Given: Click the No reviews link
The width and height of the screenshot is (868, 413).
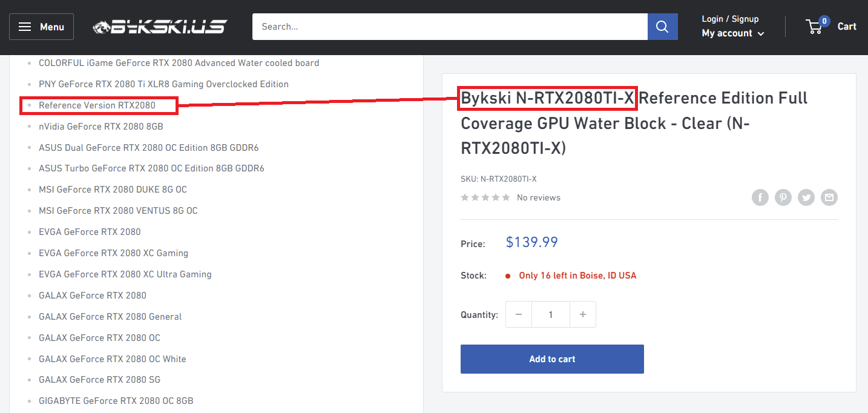Looking at the screenshot, I should click(x=538, y=197).
